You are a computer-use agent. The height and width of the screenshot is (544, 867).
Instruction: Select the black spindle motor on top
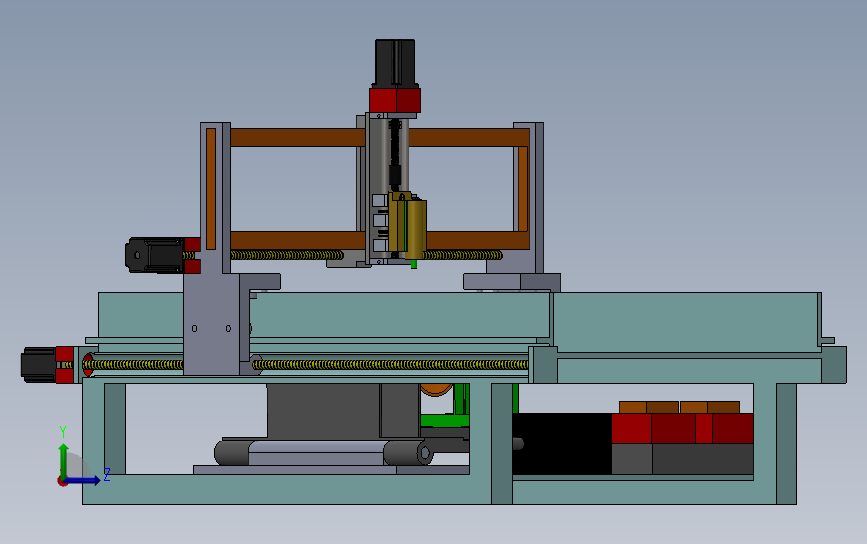pos(395,62)
